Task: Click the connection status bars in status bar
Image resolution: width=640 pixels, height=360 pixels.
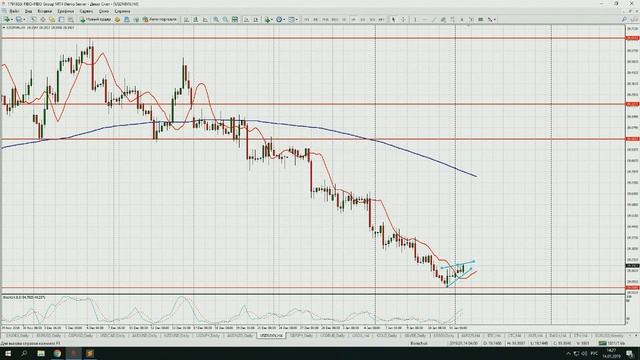Action: click(602, 343)
